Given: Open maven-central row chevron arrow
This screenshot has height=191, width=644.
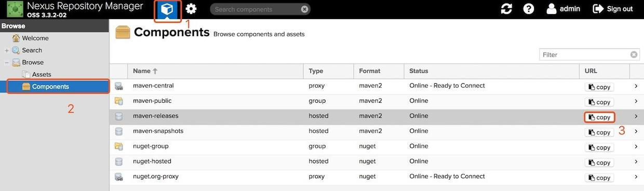Looking at the screenshot, I should 636,86.
